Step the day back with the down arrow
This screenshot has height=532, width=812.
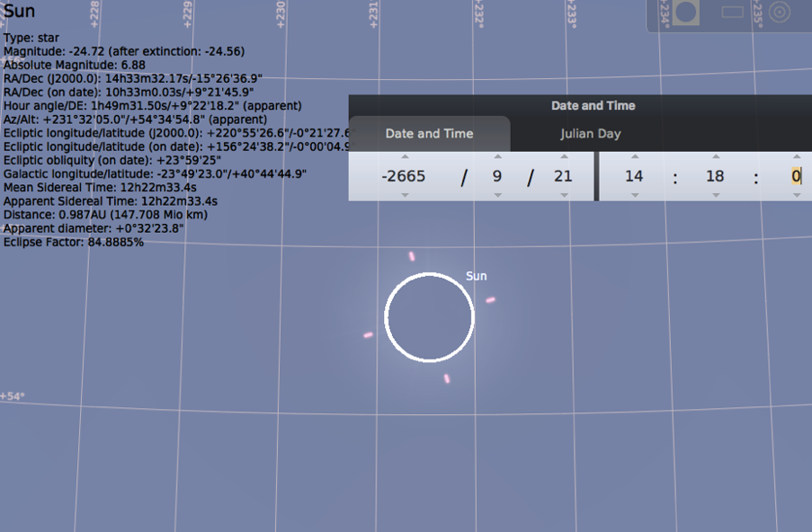[563, 195]
